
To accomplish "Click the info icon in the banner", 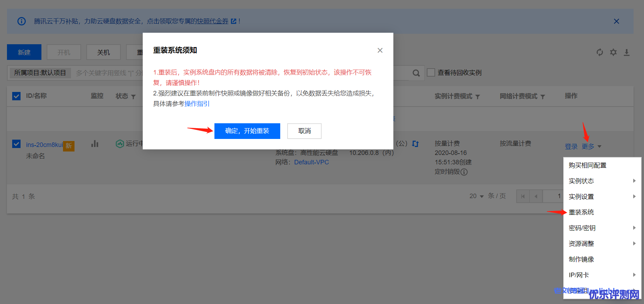I will coord(22,21).
